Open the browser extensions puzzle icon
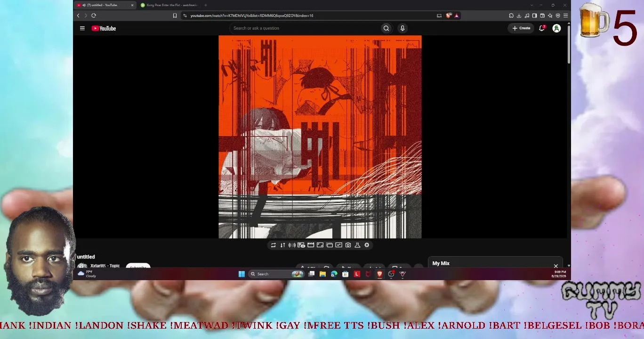The width and height of the screenshot is (644, 339). tap(511, 16)
